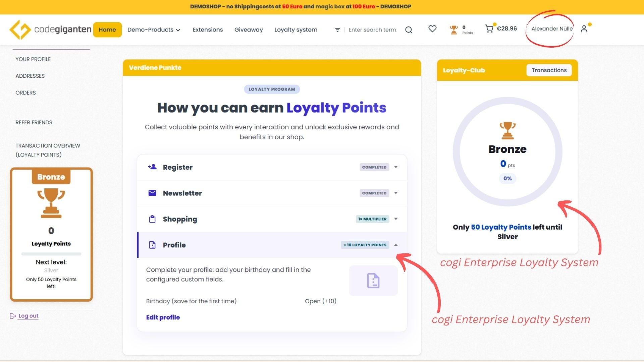Click the log out icon
The image size is (644, 362).
point(13,316)
